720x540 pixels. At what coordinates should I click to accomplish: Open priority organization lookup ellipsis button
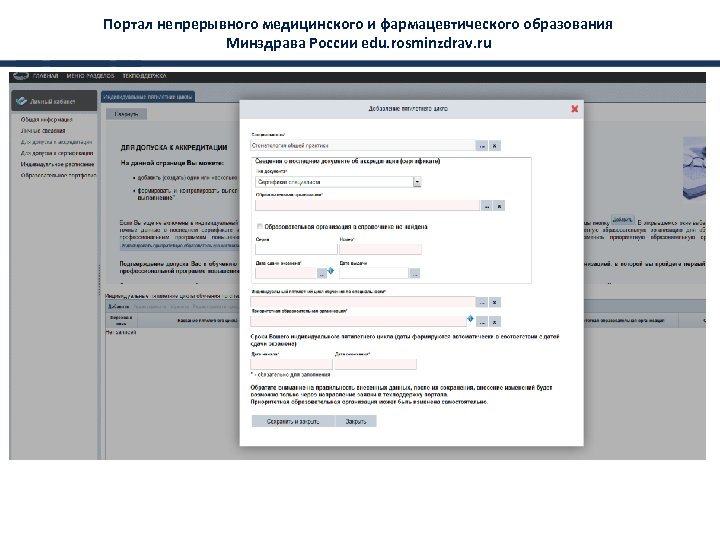click(481, 321)
